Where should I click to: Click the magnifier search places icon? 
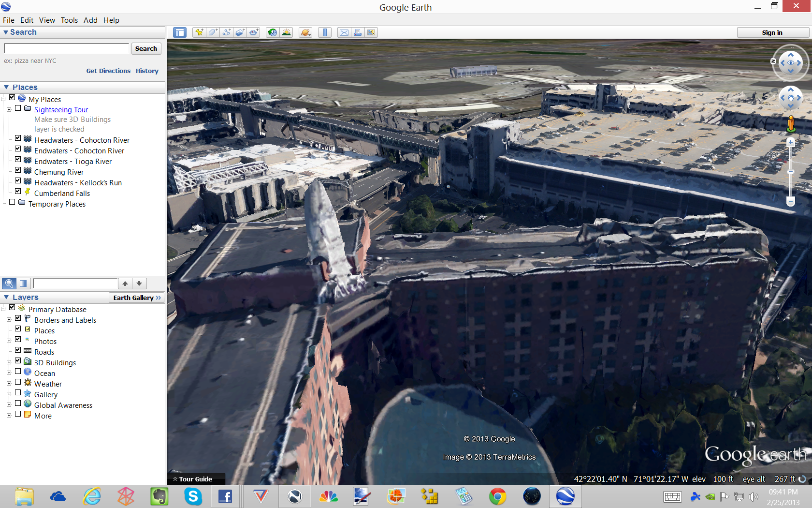point(9,284)
